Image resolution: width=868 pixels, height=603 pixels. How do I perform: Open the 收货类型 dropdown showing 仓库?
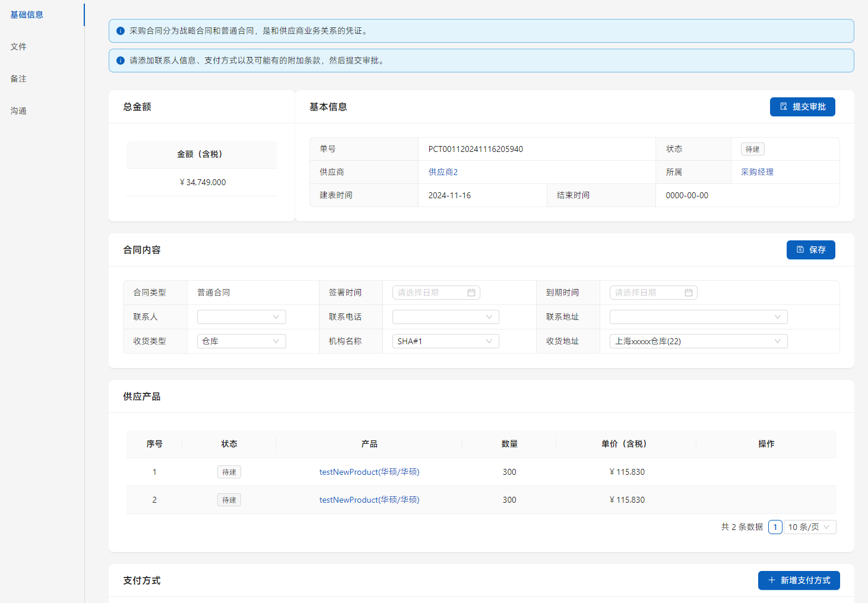click(241, 341)
